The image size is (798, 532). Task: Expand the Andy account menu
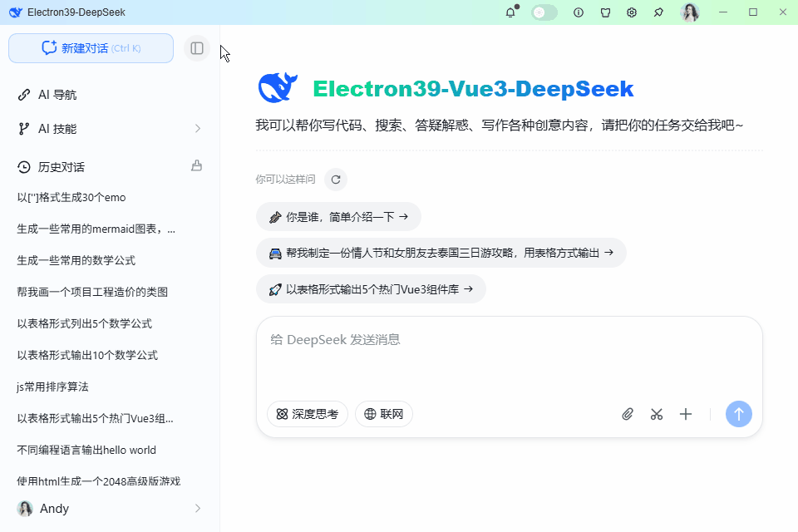click(x=108, y=508)
